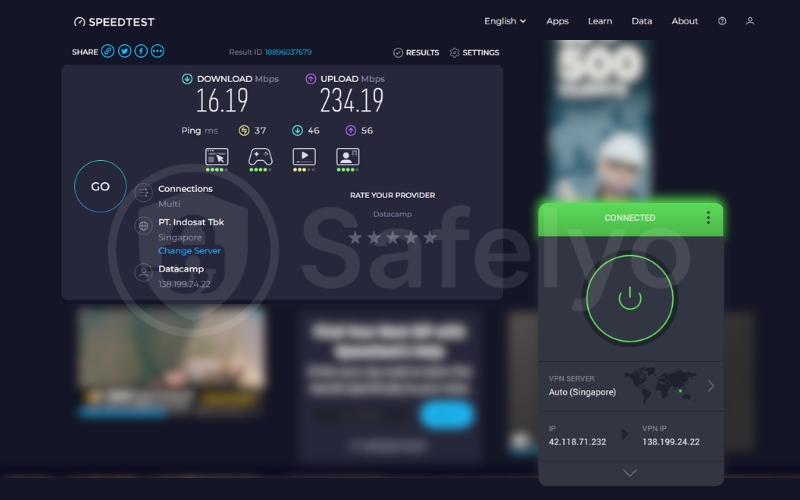Open Speedtest Settings

pos(474,53)
